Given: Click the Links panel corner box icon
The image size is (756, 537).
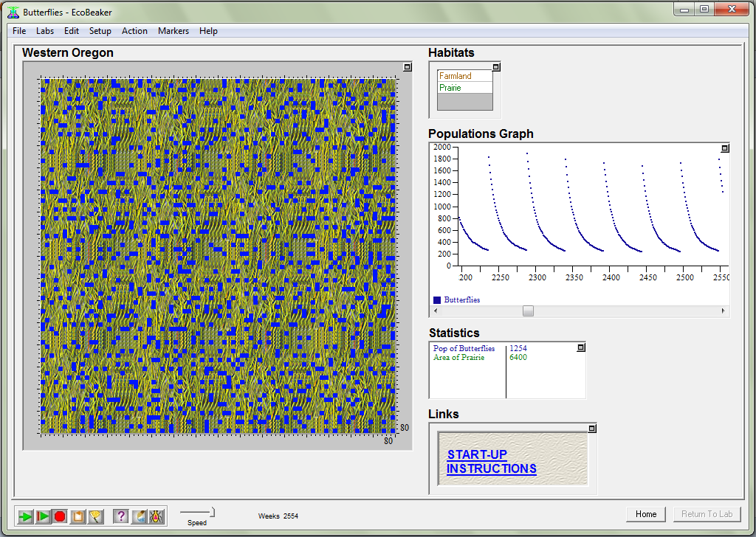Looking at the screenshot, I should tap(591, 429).
